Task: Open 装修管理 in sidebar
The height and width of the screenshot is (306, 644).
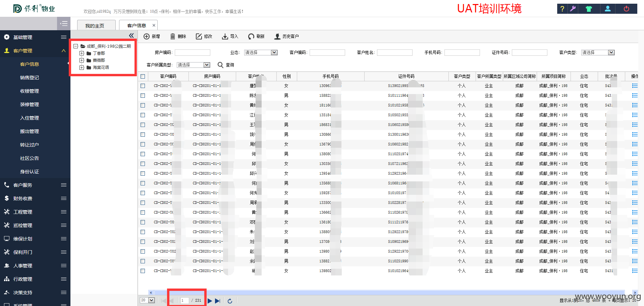Action: (x=30, y=104)
